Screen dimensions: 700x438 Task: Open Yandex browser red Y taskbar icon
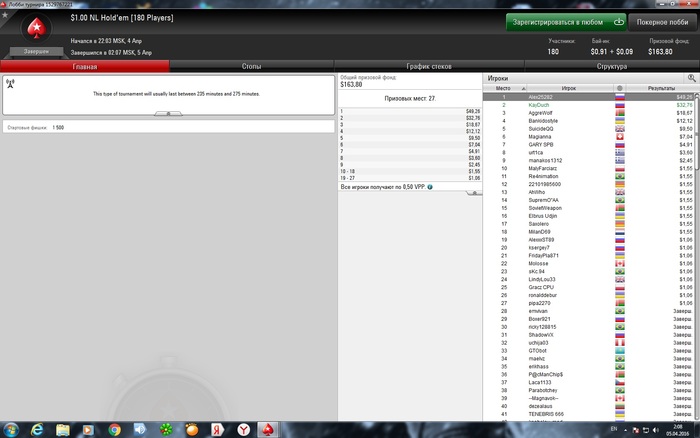coord(243,430)
